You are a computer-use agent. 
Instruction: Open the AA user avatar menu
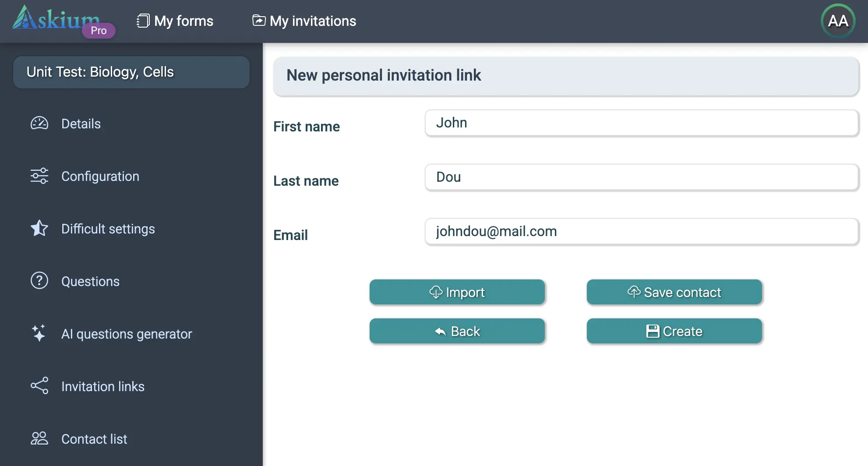point(838,21)
